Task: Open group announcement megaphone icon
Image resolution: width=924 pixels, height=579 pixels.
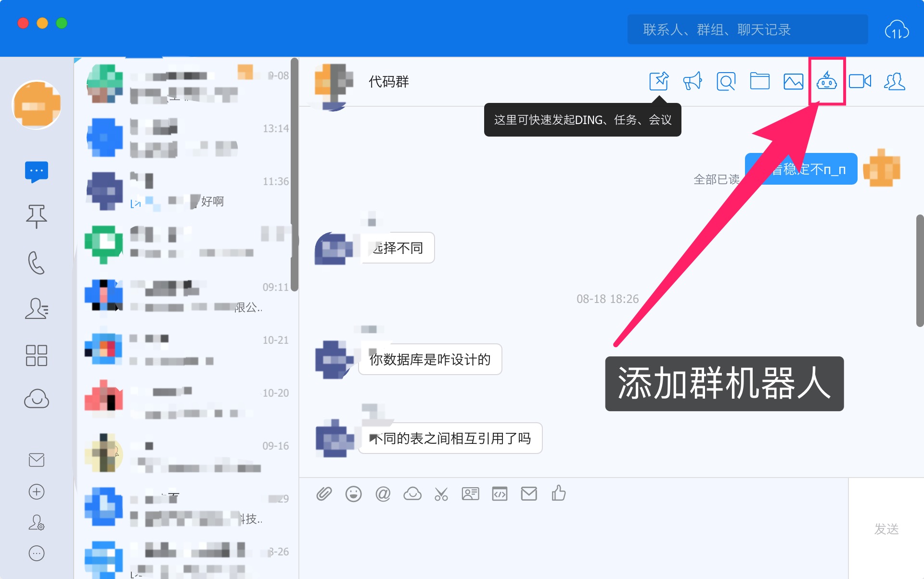Action: pos(693,81)
